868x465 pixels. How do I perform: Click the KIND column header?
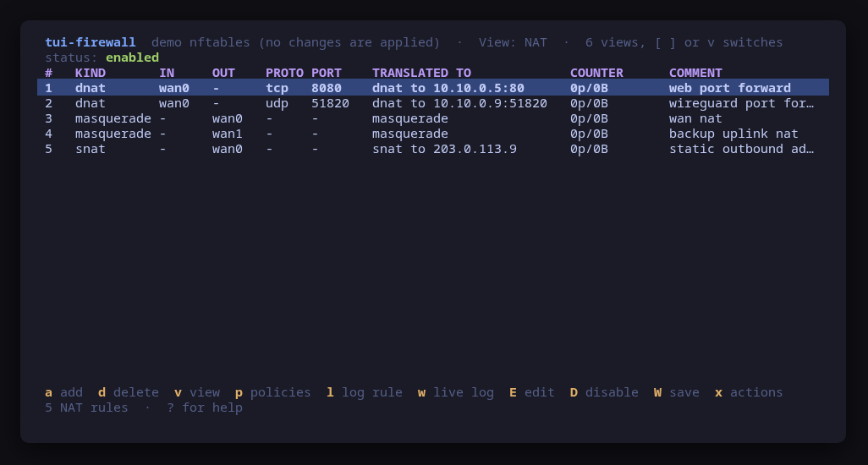click(91, 73)
